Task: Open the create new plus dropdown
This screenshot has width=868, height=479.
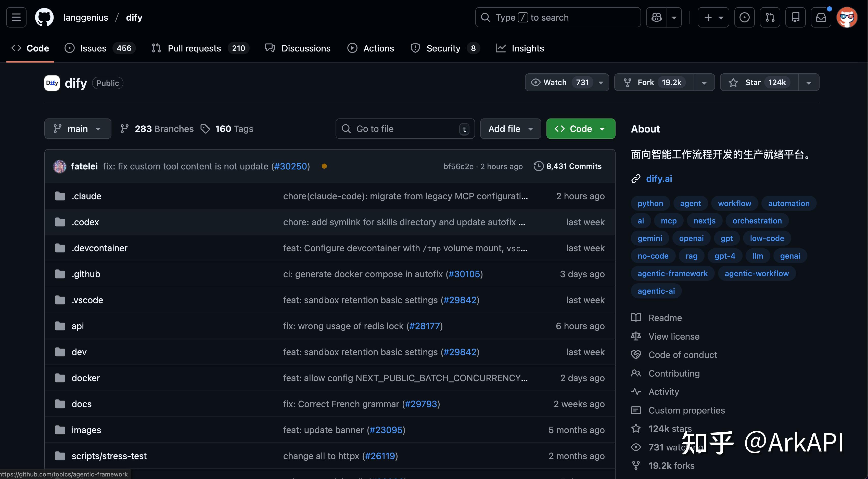Action: (713, 17)
